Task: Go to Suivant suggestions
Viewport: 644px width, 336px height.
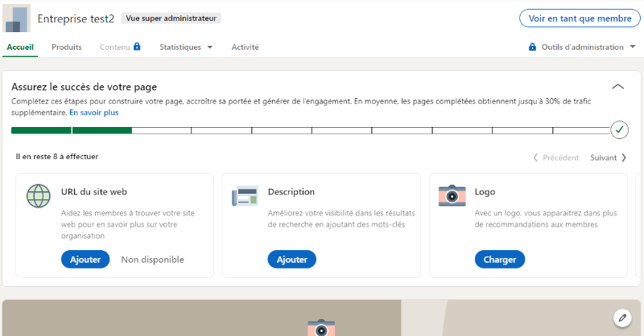Action: click(x=609, y=158)
